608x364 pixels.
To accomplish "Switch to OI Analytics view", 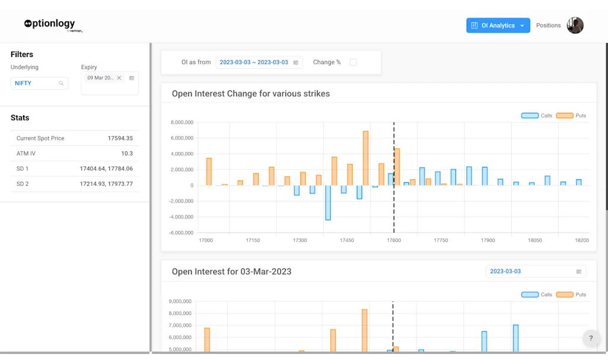I will pos(498,25).
